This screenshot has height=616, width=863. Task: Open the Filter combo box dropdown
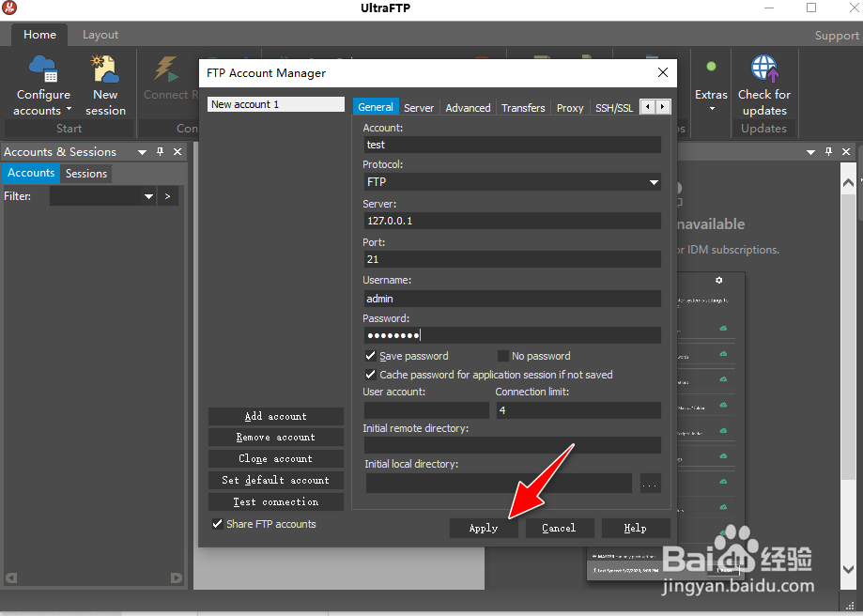pos(148,196)
